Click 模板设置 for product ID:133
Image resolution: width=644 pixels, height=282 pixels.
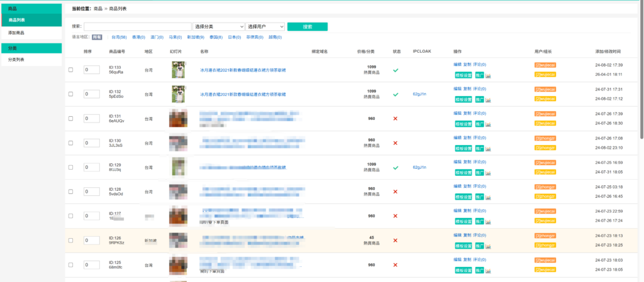464,75
